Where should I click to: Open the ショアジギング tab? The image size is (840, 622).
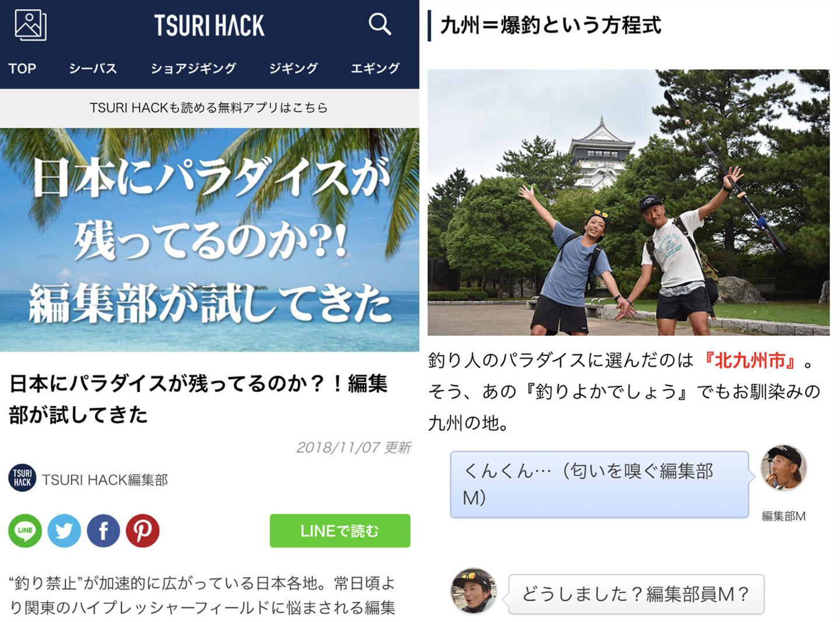point(193,68)
